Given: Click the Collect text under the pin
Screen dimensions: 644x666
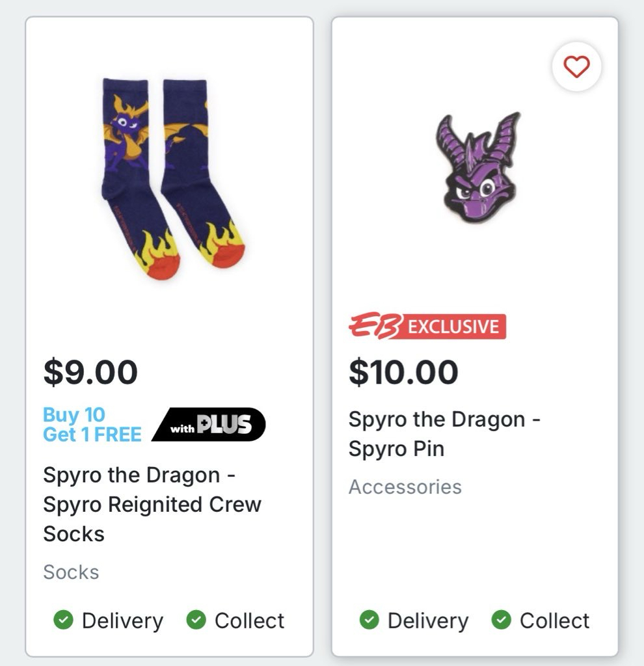Looking at the screenshot, I should point(555,621).
